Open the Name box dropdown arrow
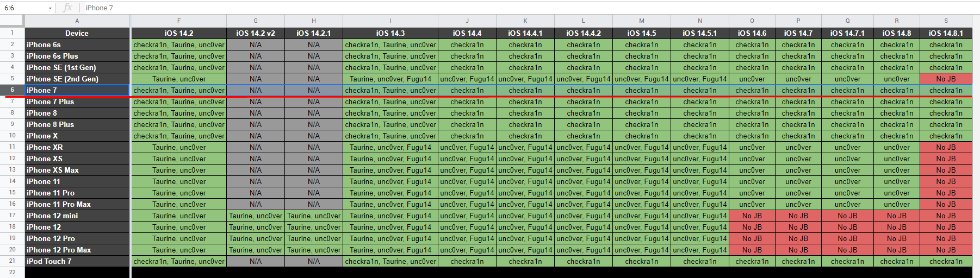 (50, 8)
